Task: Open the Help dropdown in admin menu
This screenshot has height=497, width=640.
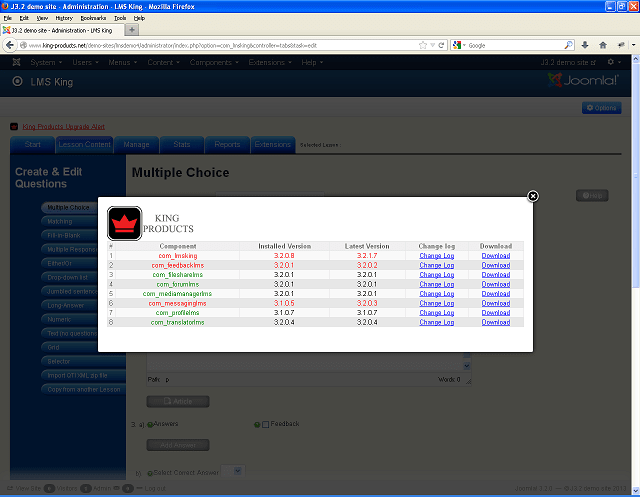Action: 312,62
